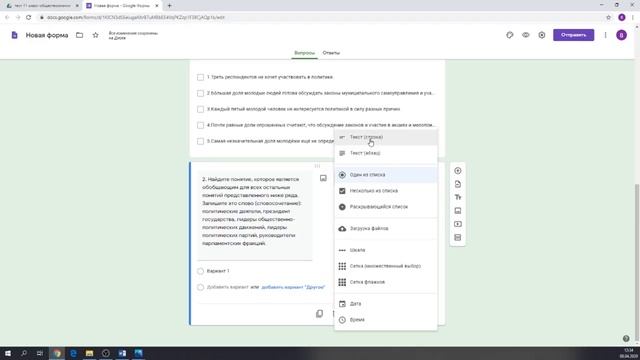The height and width of the screenshot is (360, 640).
Task: Choose Один из списка question type
Action: [386, 175]
